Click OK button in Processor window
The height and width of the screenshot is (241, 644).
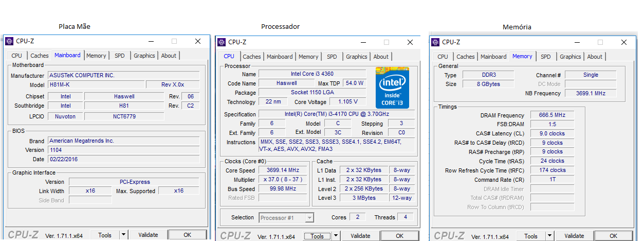400,236
